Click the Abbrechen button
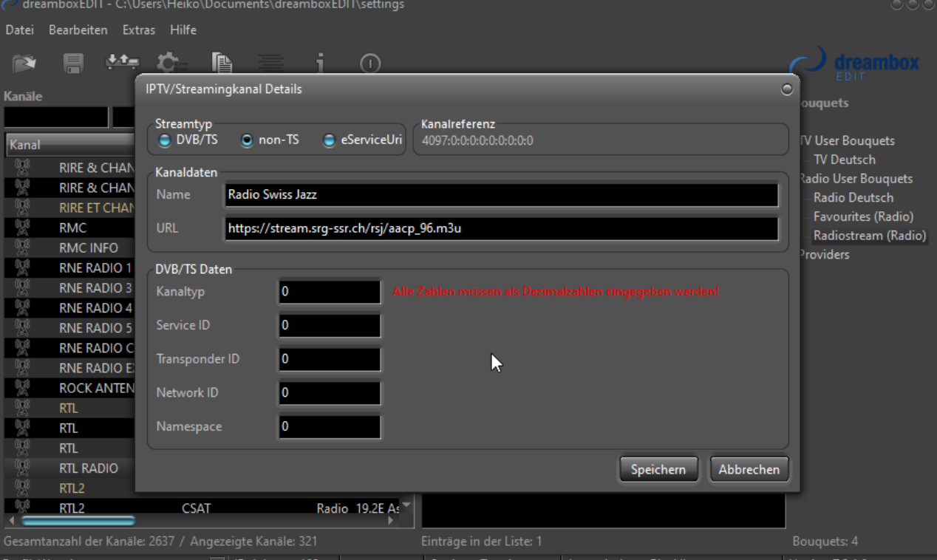Image resolution: width=937 pixels, height=560 pixels. tap(749, 469)
